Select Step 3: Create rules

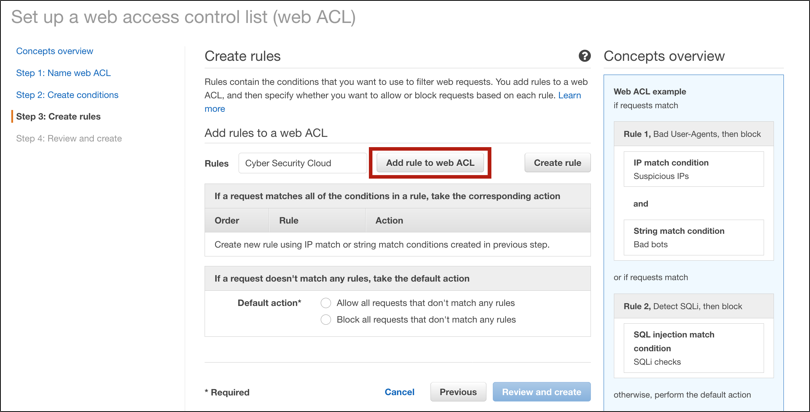coord(58,117)
